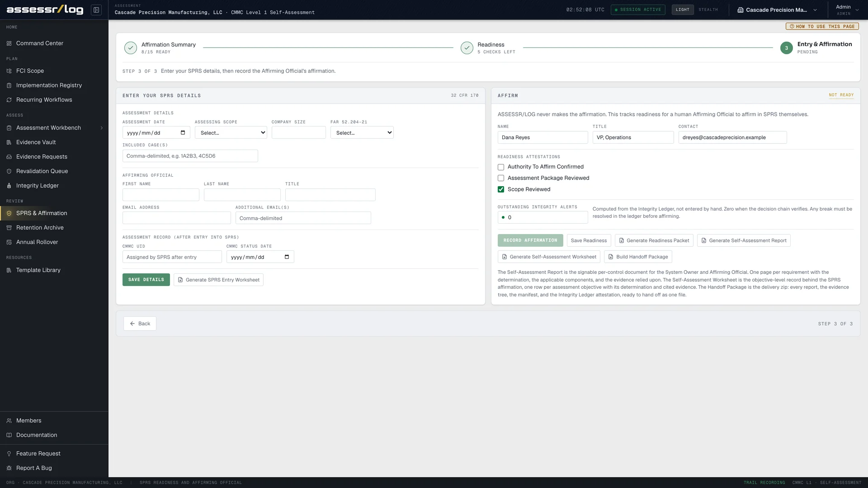This screenshot has width=868, height=488.
Task: Click the Annual Rollover icon
Action: [x=9, y=242]
